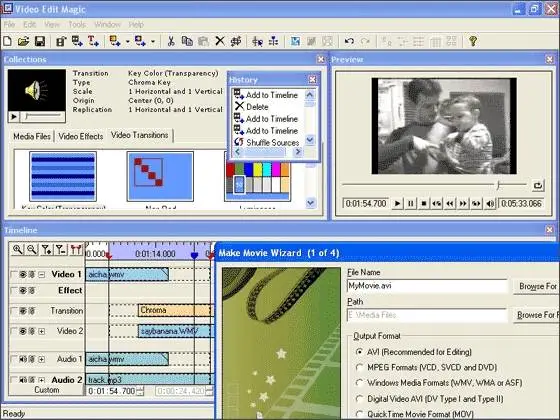The width and height of the screenshot is (560, 420).
Task: Click the Delete X toolbar icon
Action: (x=220, y=41)
